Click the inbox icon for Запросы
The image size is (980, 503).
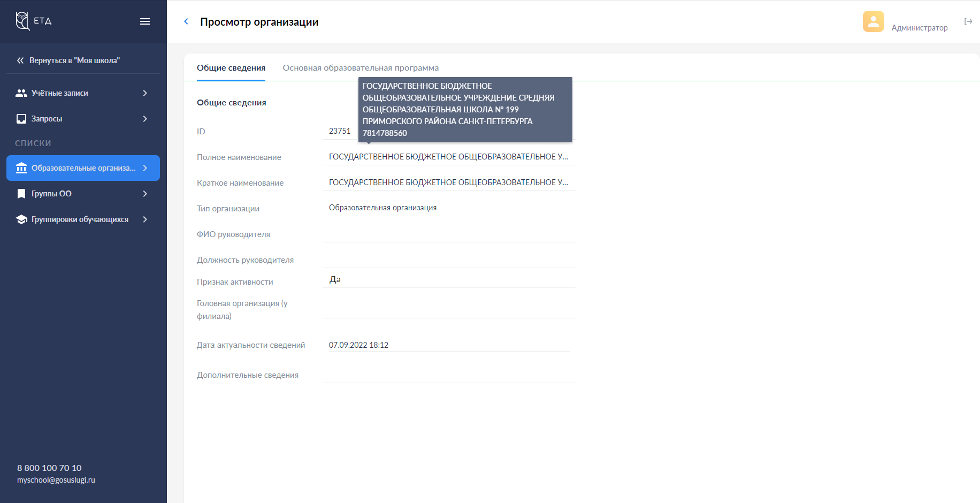[21, 119]
